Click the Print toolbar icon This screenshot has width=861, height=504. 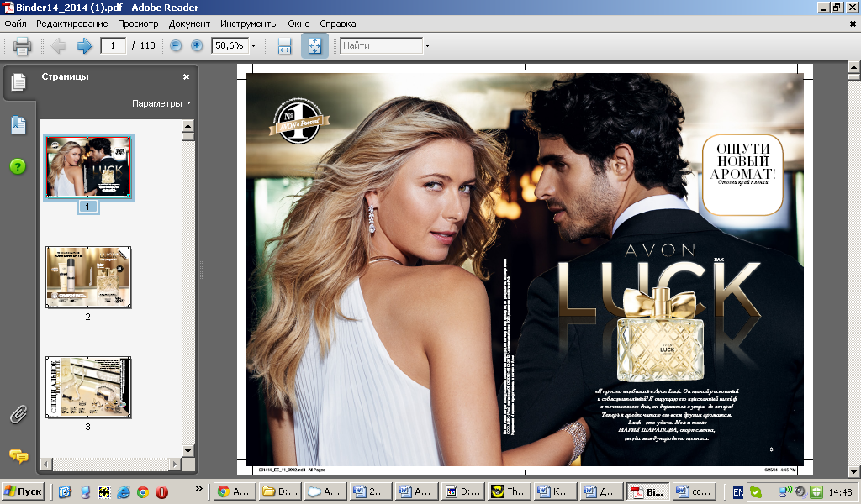(22, 45)
